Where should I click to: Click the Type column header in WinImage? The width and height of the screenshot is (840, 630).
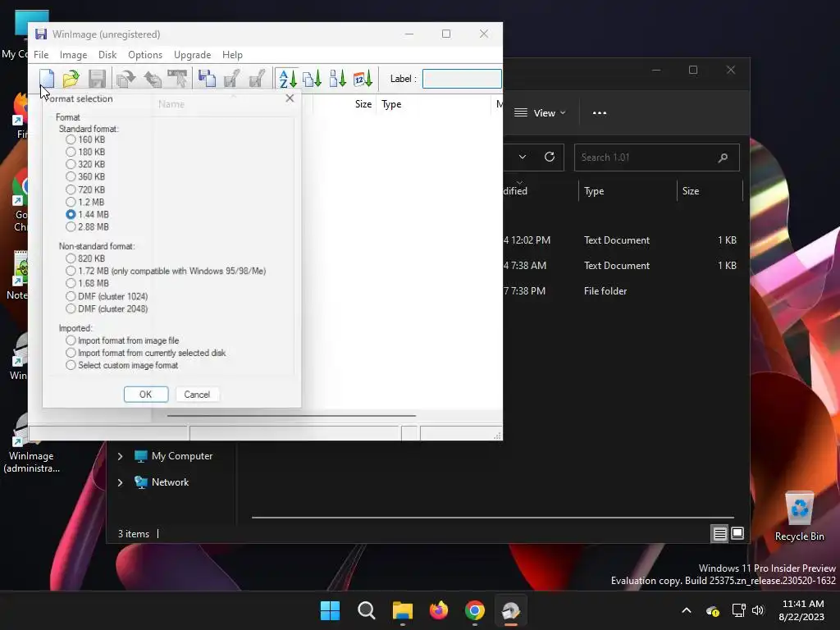click(x=433, y=104)
